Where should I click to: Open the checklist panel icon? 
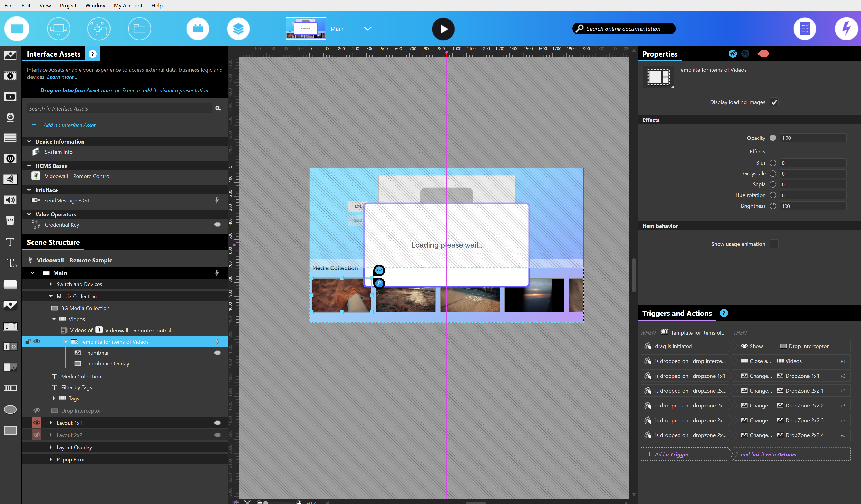click(805, 29)
